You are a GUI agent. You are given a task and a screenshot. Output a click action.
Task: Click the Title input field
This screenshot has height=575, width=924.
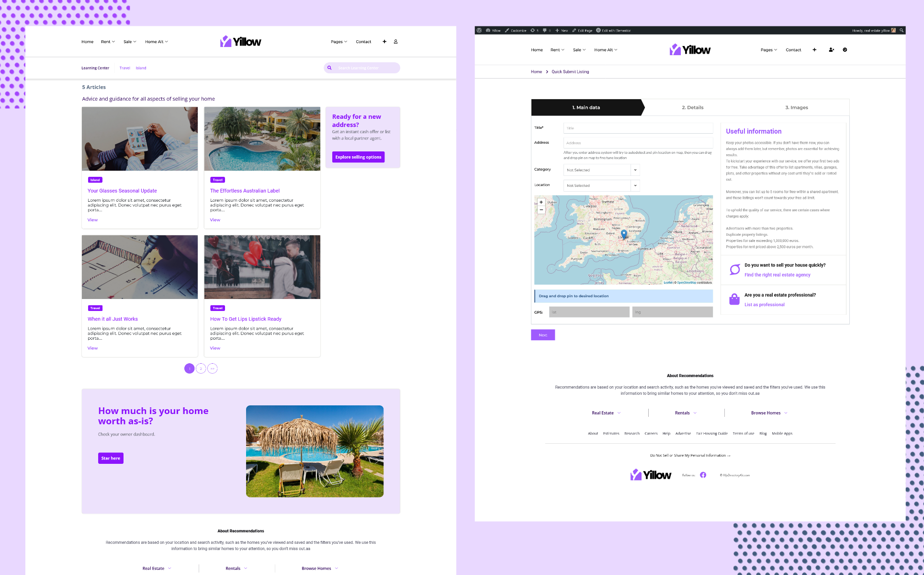pyautogui.click(x=638, y=128)
